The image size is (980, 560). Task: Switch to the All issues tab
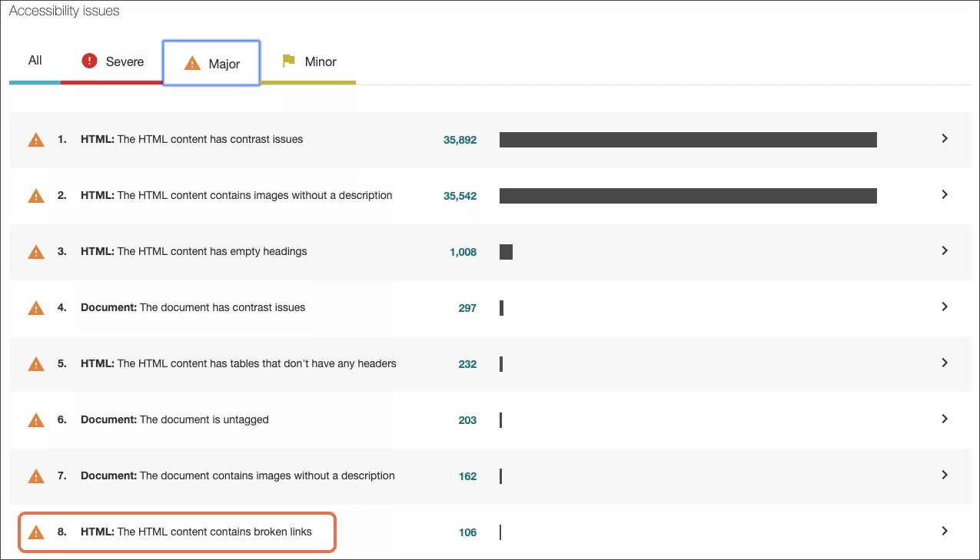35,61
